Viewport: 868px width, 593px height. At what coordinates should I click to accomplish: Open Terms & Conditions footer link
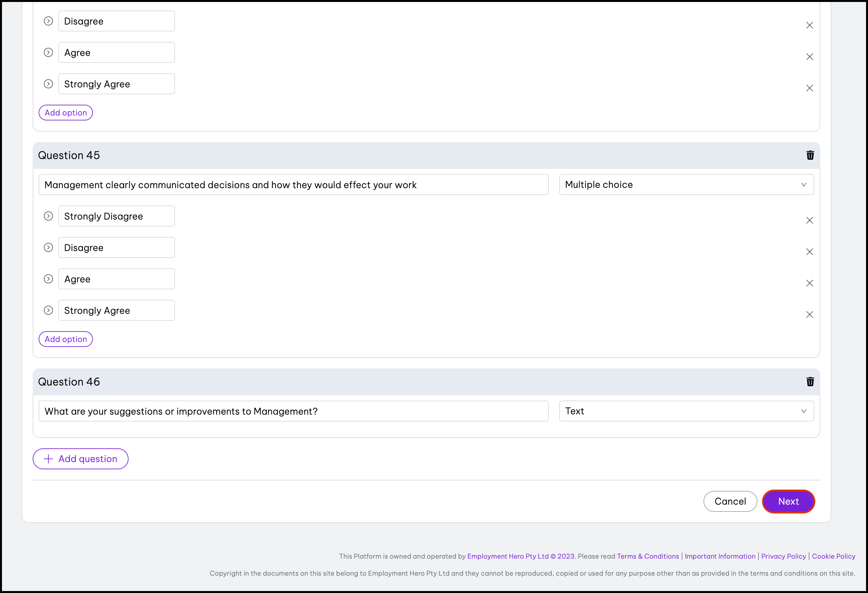[648, 556]
